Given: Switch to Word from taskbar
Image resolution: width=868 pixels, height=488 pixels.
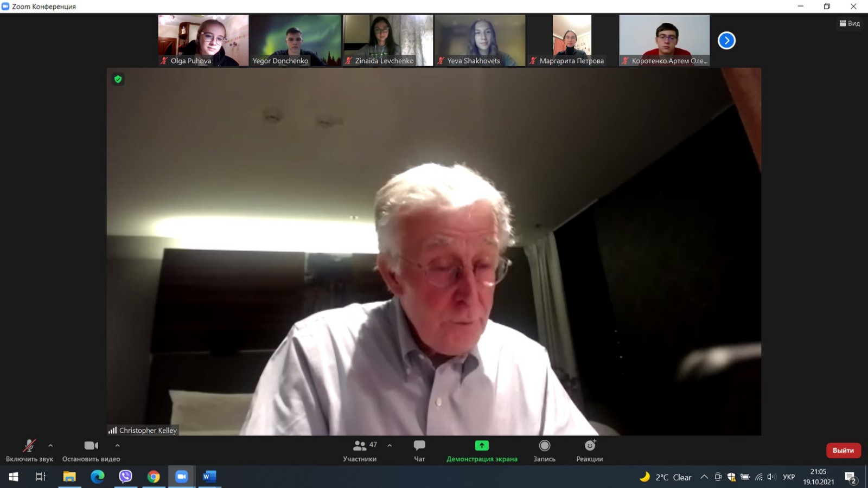Looking at the screenshot, I should (209, 477).
